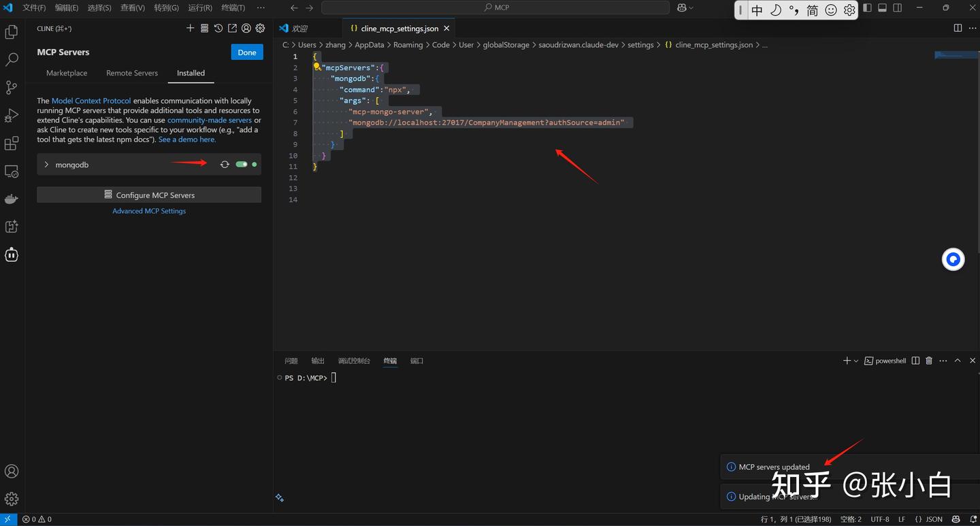Click the MCP search box in title bar
The image size is (980, 526).
[x=495, y=7]
